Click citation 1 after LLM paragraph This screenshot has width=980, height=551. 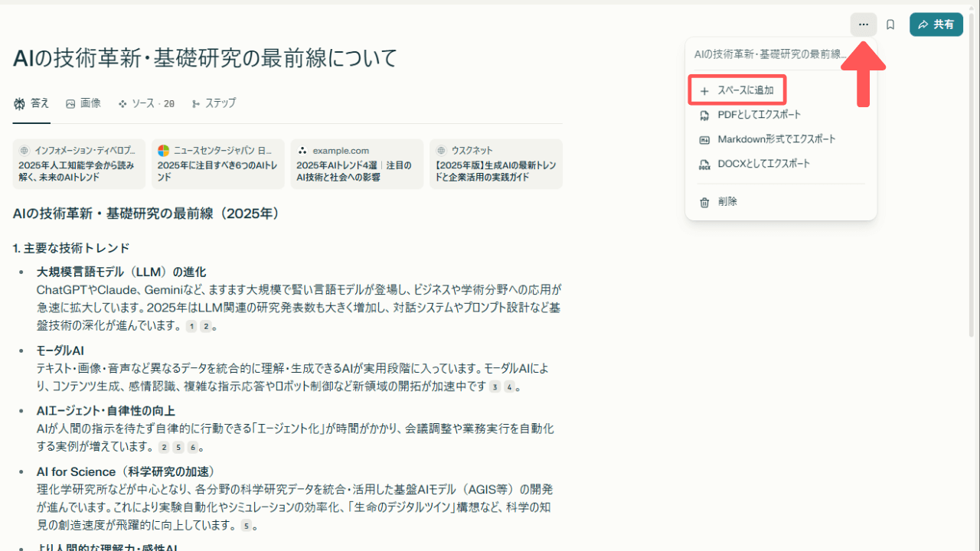191,327
